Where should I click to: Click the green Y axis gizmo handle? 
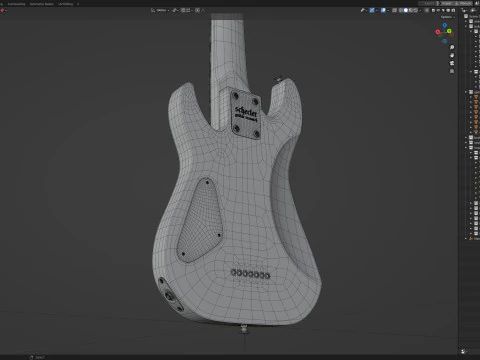[x=449, y=31]
